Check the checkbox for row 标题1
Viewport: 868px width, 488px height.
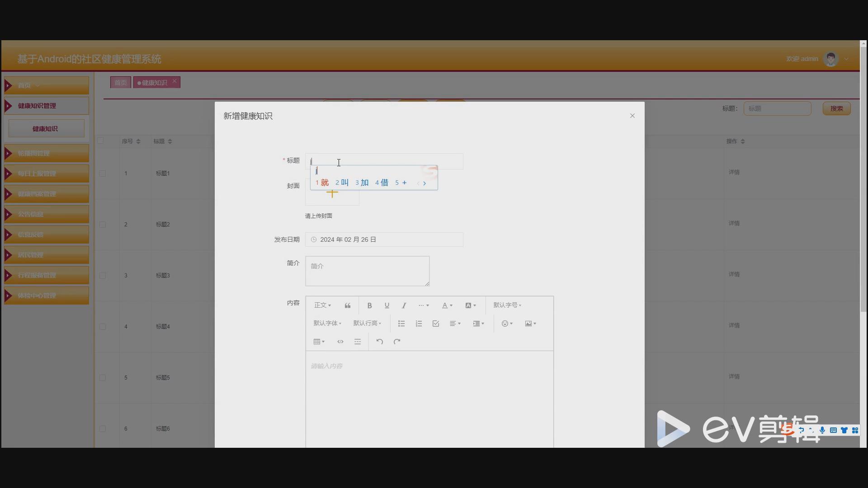103,174
